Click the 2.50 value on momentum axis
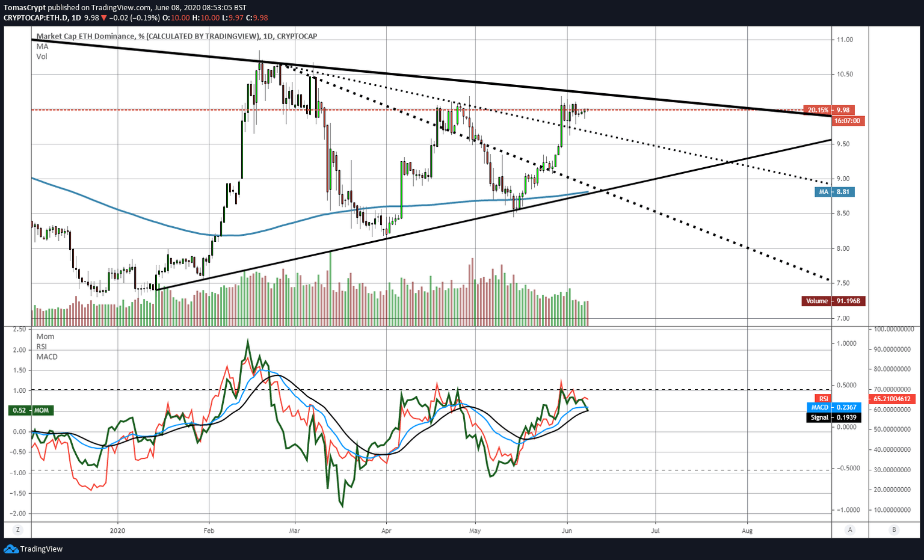Viewport: 924px width, 560px height. (19, 330)
